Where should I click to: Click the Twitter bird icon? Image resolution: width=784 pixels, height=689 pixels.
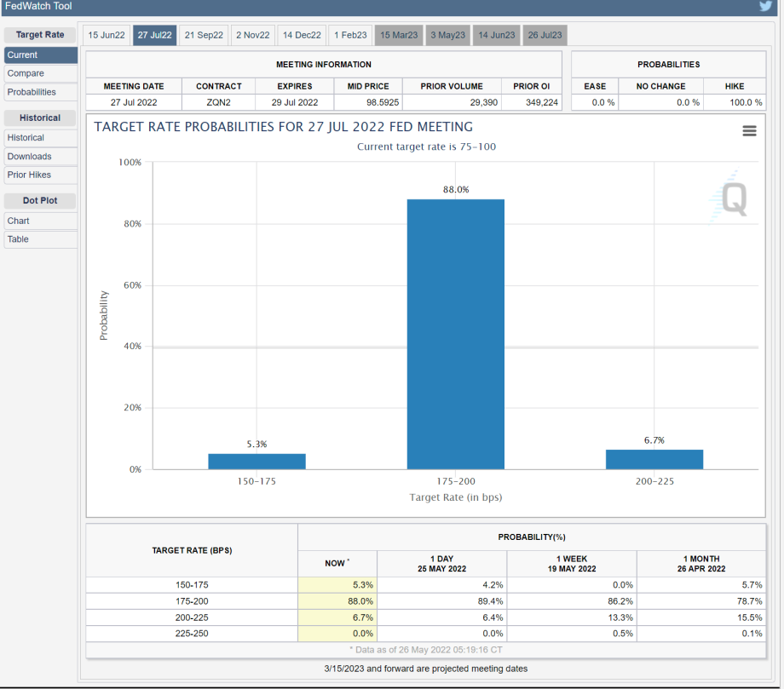(x=765, y=7)
